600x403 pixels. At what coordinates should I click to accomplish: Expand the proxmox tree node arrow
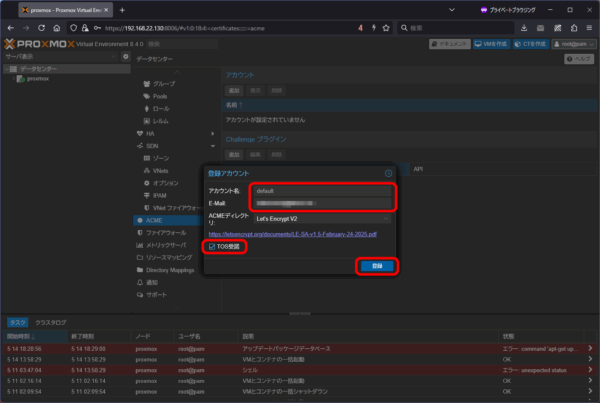point(13,79)
